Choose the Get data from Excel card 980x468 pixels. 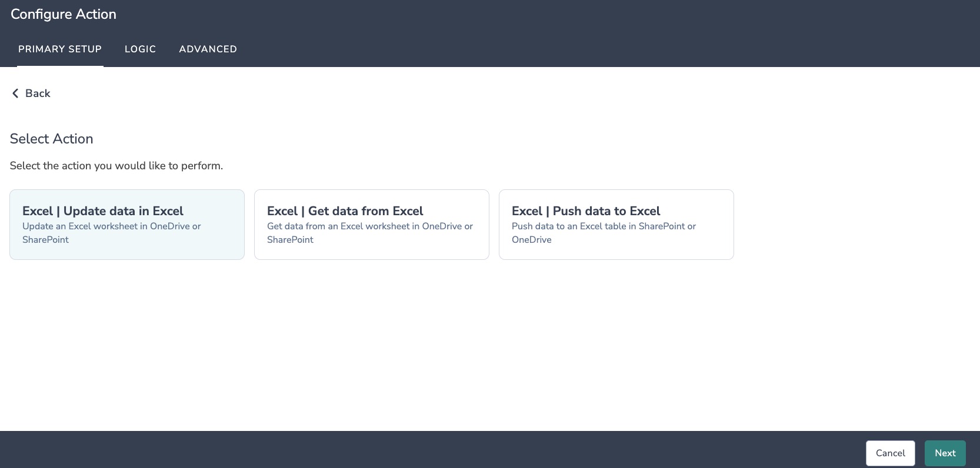point(372,225)
